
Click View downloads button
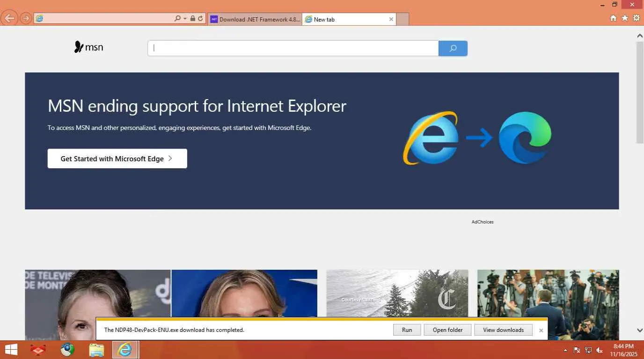(x=504, y=330)
